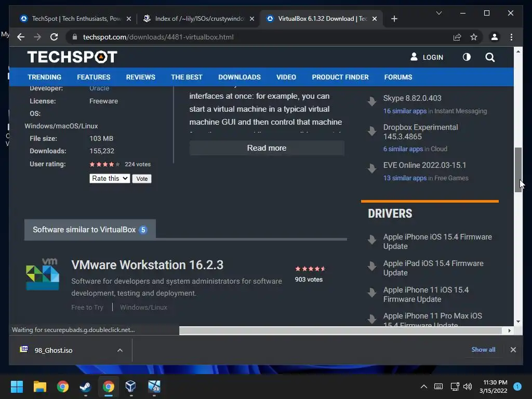Screen dimensions: 532x399
Task: Toggle the dark/light theme icon
Action: coord(467,57)
